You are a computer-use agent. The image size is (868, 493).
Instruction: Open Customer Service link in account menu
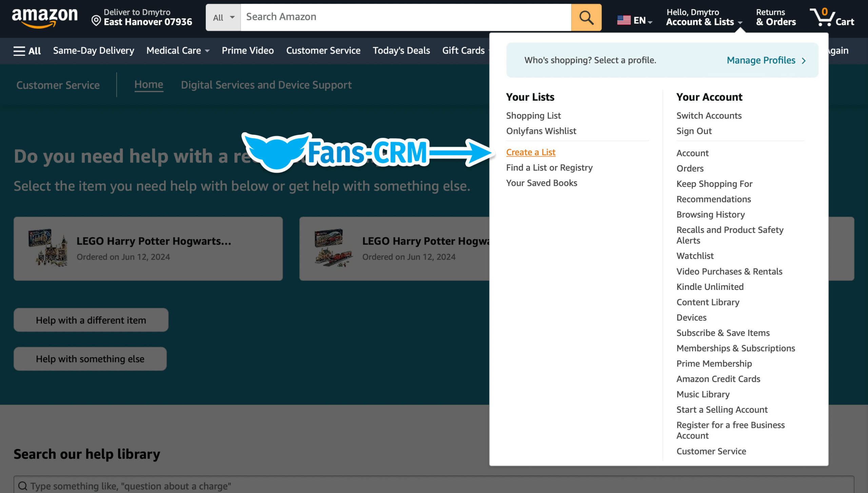pyautogui.click(x=711, y=451)
